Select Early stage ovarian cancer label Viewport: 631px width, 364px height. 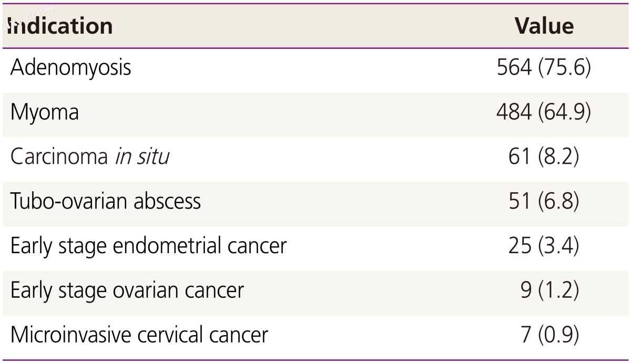coord(127,290)
